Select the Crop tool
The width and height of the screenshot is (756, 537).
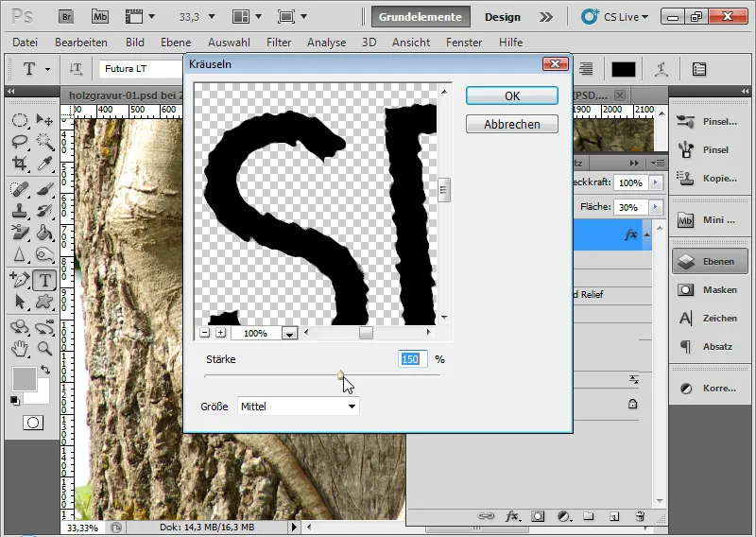[x=19, y=164]
